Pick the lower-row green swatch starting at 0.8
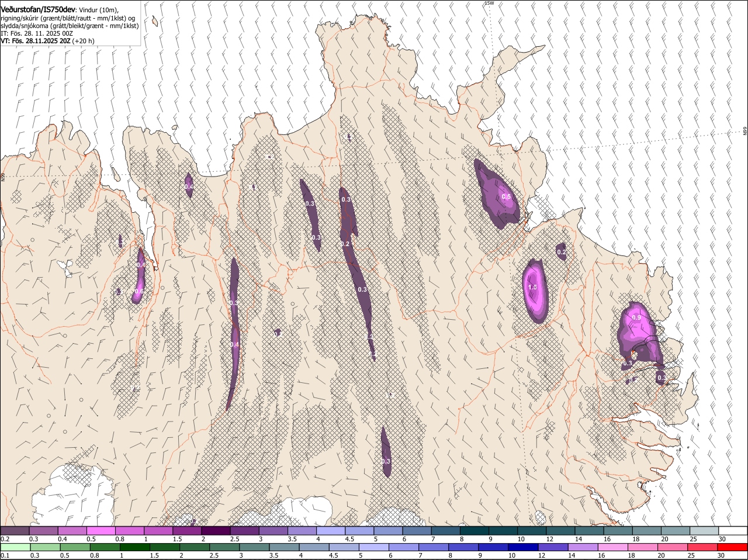The height and width of the screenshot is (560, 748). [x=105, y=547]
